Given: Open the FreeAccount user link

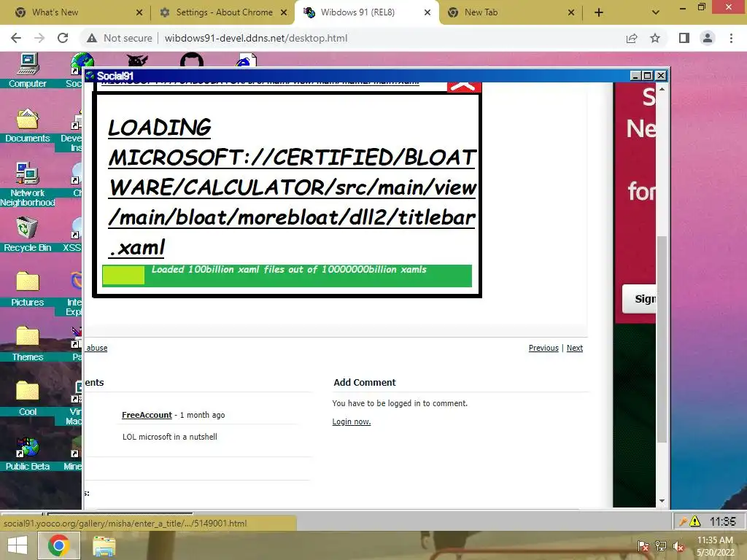Looking at the screenshot, I should click(x=147, y=415).
